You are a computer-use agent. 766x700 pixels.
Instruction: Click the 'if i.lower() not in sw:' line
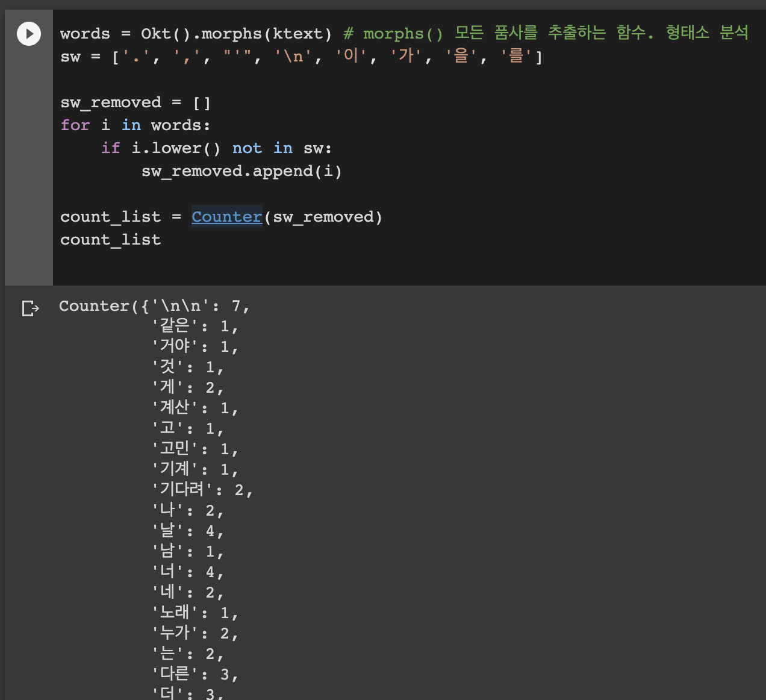click(217, 148)
